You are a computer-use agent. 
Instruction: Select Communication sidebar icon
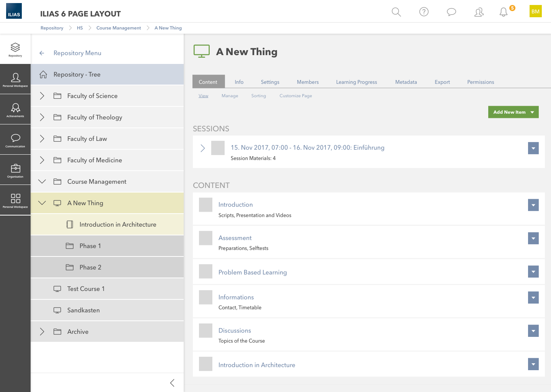pos(15,140)
